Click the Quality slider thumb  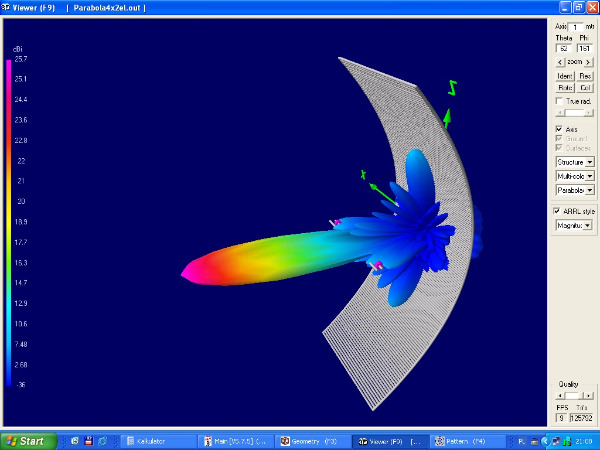(570, 395)
